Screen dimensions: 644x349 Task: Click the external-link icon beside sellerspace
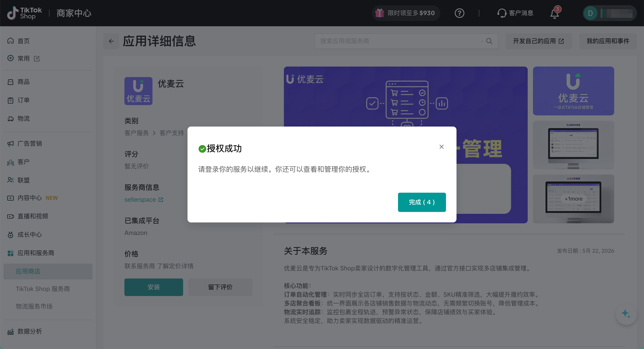161,200
